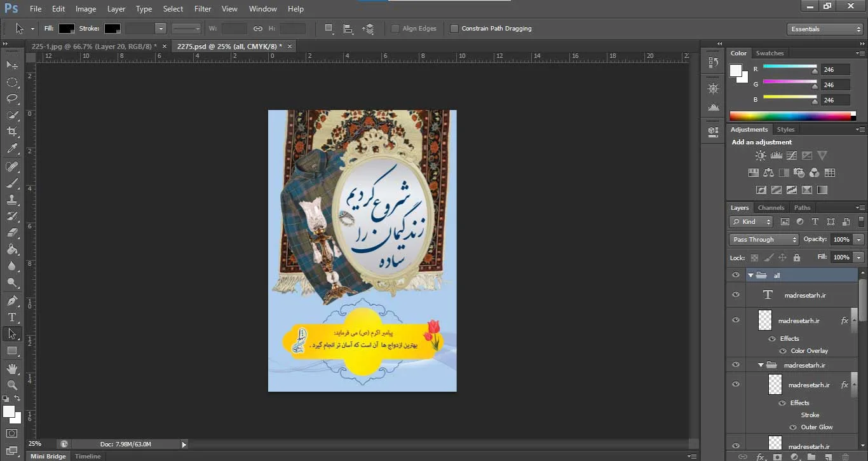Viewport: 868px width, 461px height.
Task: Open the layer filter Kind dropdown
Action: click(x=751, y=222)
